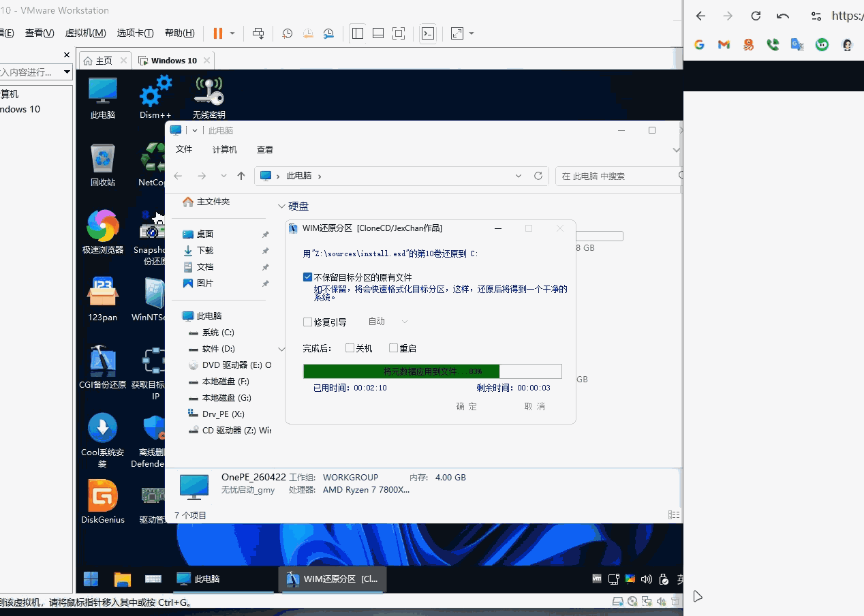Enable the 修复引导 checkbox

(x=308, y=322)
